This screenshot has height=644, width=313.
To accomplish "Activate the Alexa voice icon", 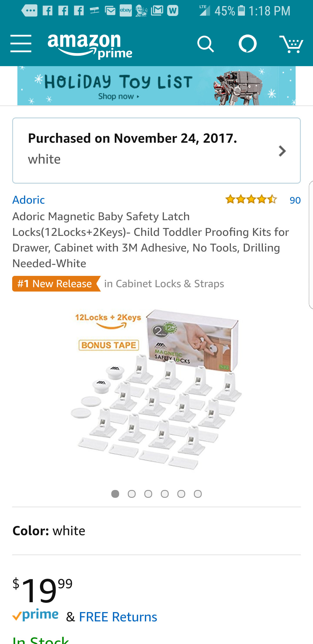I will pos(248,44).
